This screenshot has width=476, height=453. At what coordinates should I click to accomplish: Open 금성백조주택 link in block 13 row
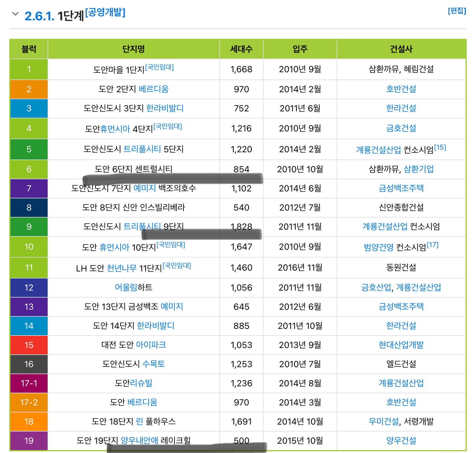click(x=401, y=307)
